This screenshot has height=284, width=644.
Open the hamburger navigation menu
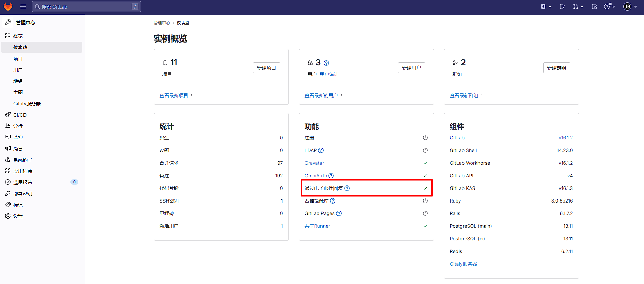[23, 6]
